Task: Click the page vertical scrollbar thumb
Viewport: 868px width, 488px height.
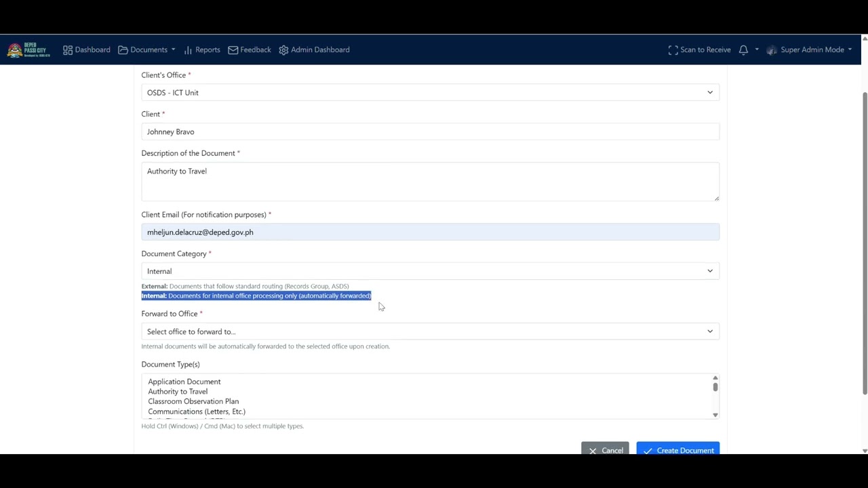Action: tap(864, 243)
